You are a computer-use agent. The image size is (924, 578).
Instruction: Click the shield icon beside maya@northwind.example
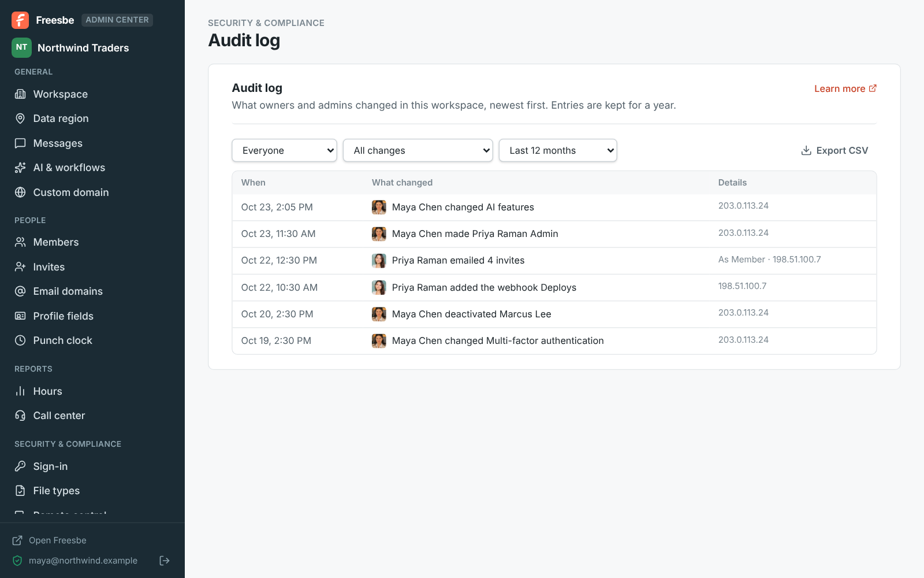(17, 561)
